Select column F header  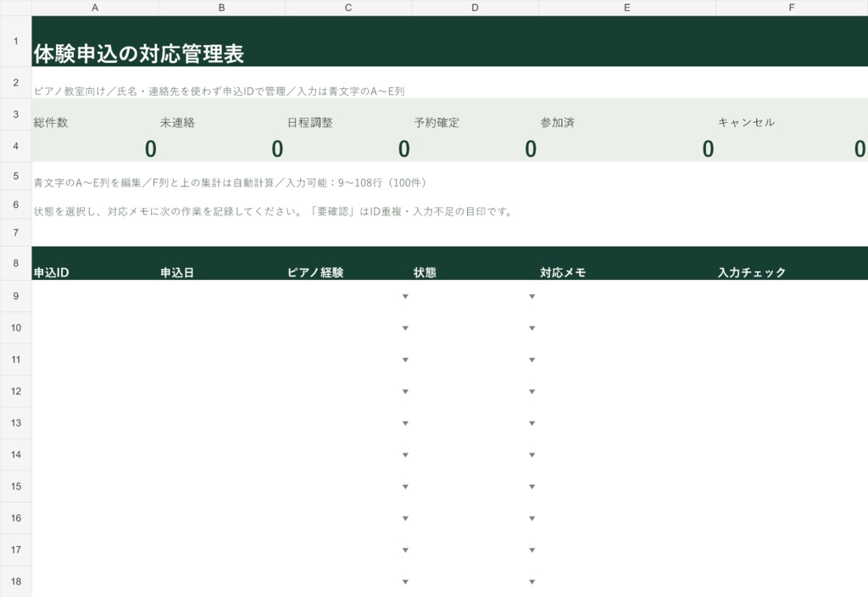point(792,8)
